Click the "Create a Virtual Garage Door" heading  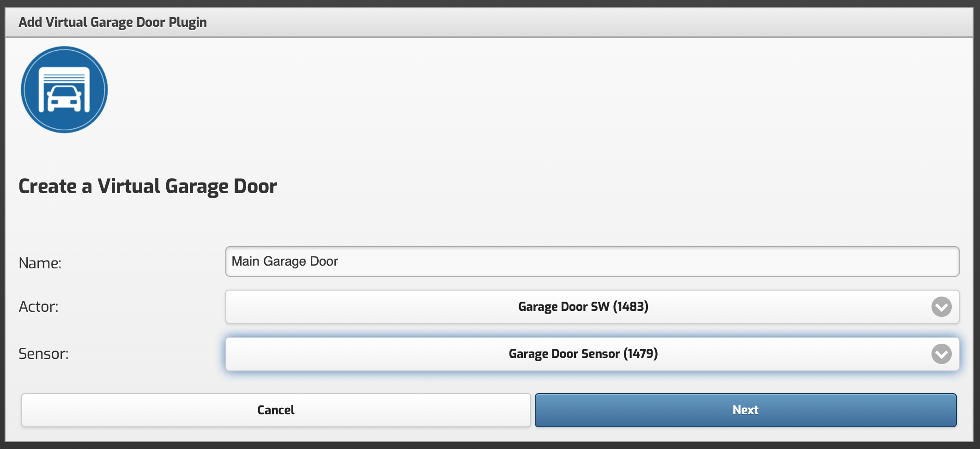tap(148, 187)
